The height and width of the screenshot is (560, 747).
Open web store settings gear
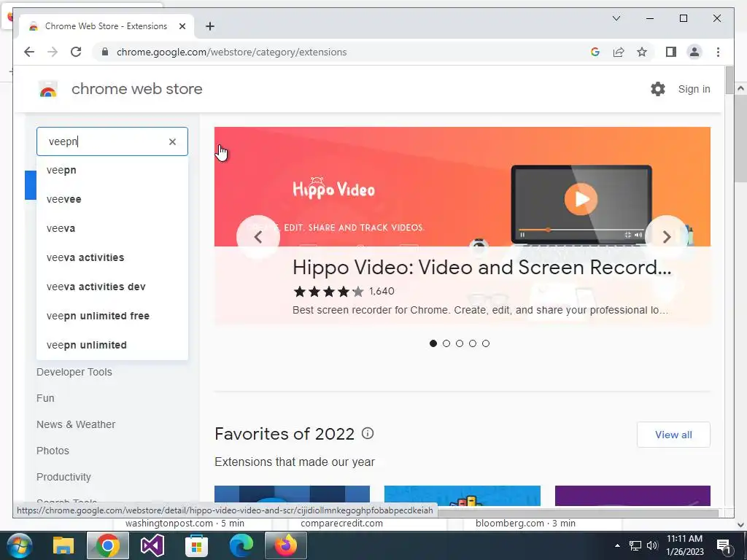click(x=658, y=89)
